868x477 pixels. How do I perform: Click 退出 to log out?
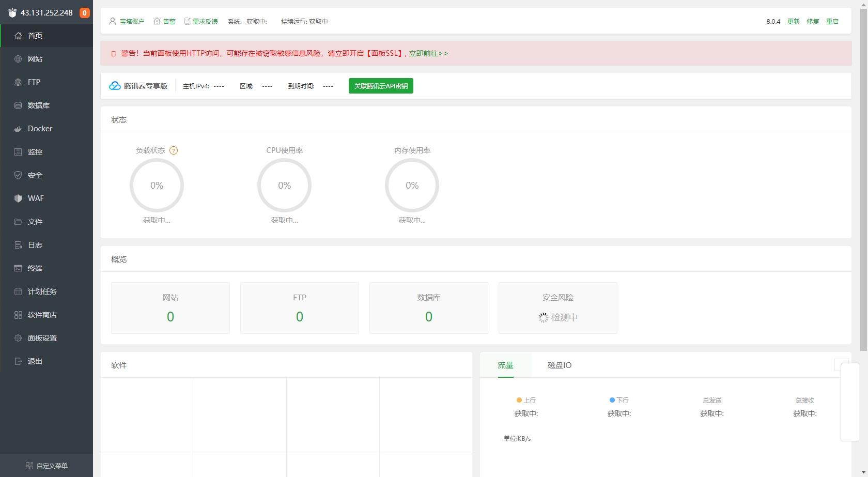[47, 361]
